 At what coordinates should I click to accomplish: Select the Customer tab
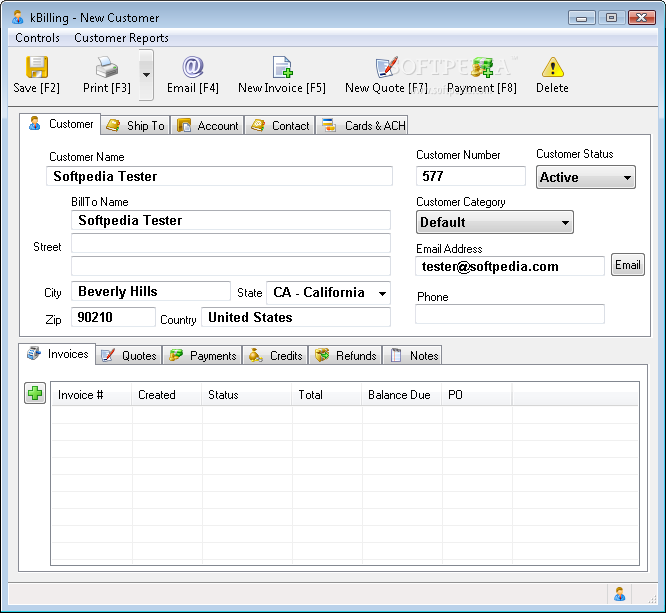(x=60, y=124)
